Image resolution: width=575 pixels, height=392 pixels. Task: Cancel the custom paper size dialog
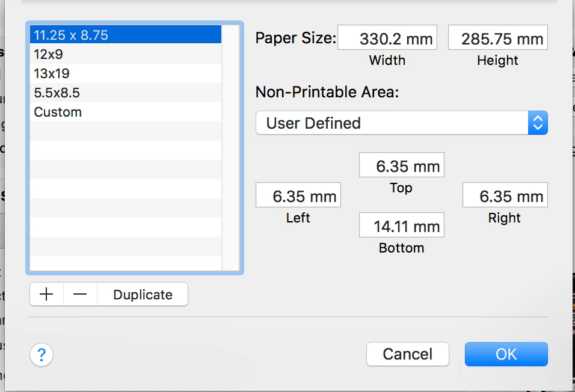pos(407,354)
